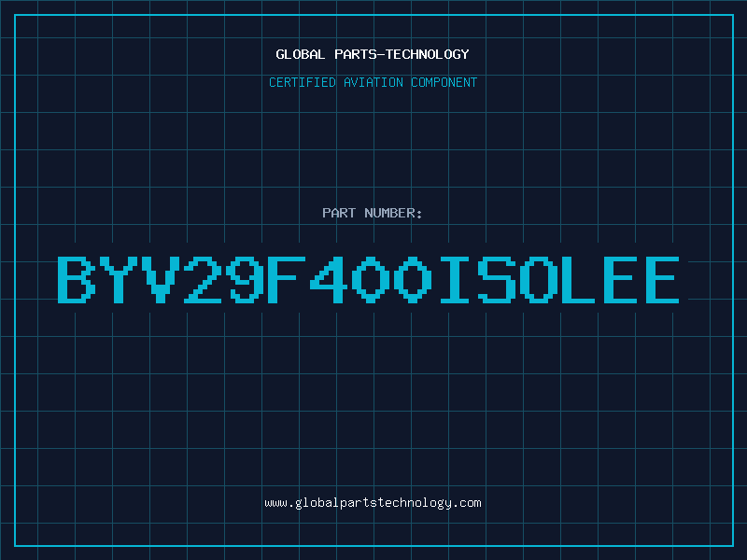Viewport: 747px width, 560px height.
Task: Click the letter B starting the part number
Action: pyautogui.click(x=77, y=279)
